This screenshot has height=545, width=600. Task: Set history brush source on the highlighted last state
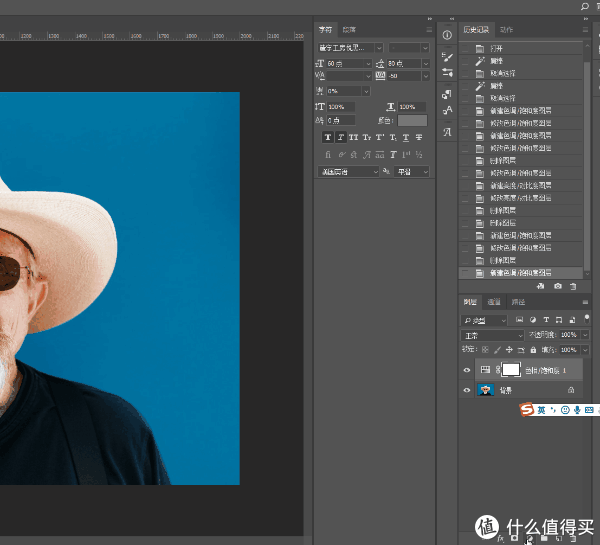point(465,273)
